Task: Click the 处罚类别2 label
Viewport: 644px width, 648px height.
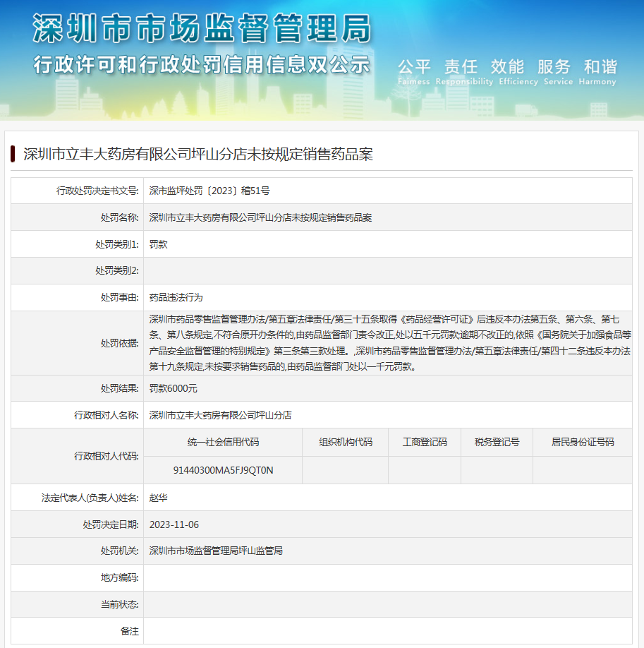Action: point(117,270)
